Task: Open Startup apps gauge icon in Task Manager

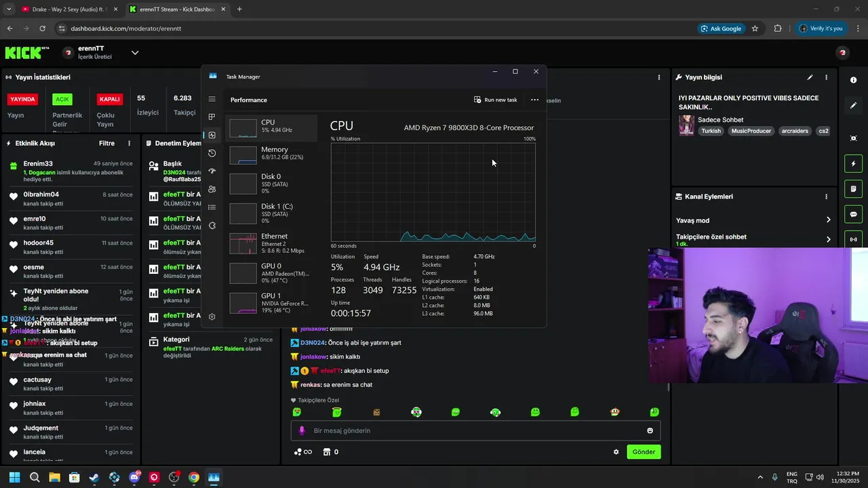Action: point(212,171)
